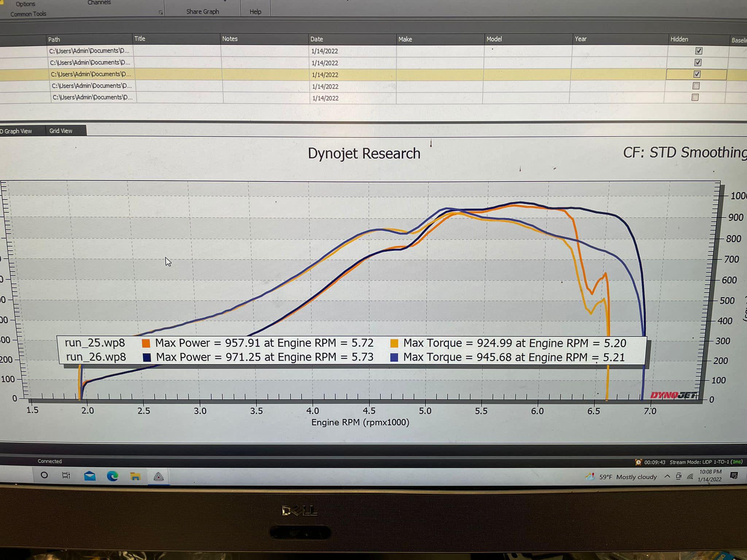Viewport: 747px width, 560px height.
Task: Sort runs by the Notes column header
Action: pyautogui.click(x=265, y=39)
